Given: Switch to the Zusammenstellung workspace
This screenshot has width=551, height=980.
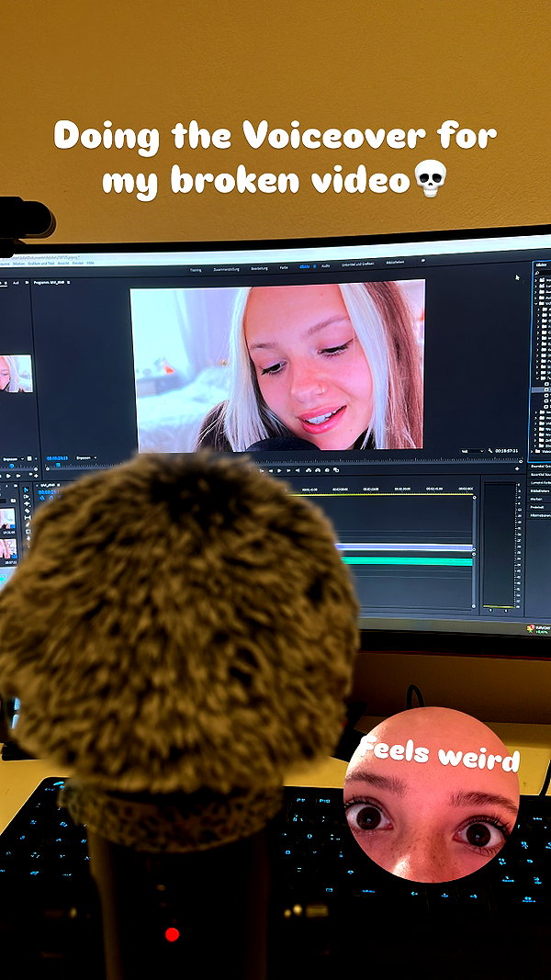Looking at the screenshot, I should [x=226, y=269].
